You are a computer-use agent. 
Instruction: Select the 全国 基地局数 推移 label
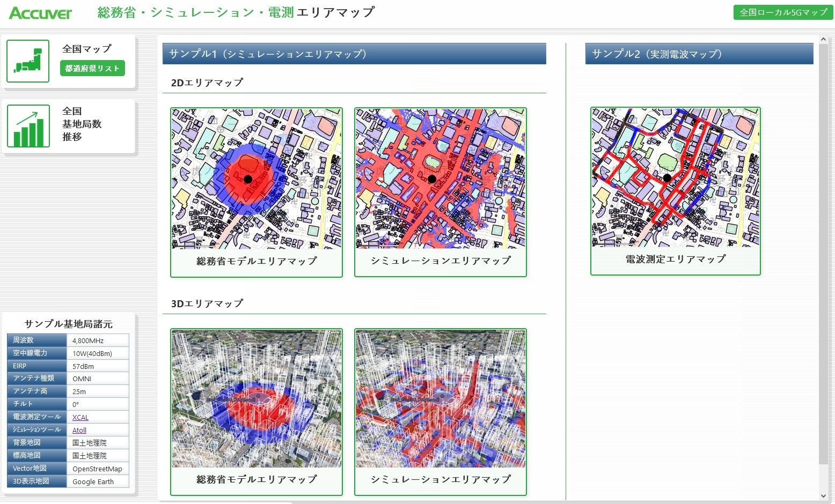click(82, 124)
